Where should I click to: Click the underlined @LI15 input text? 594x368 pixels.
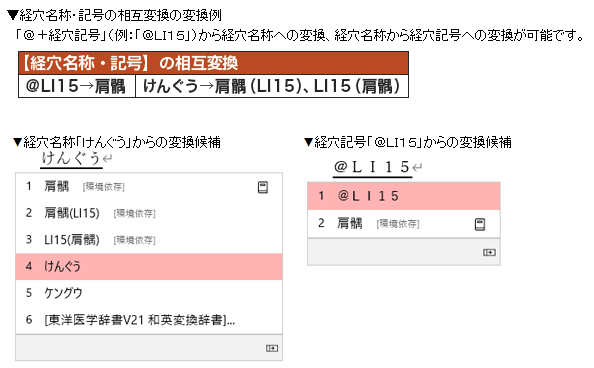(372, 167)
